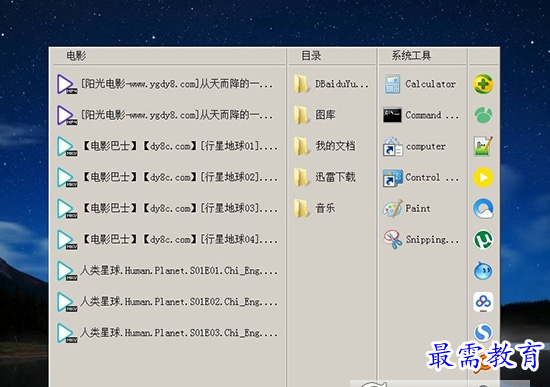550x387 pixels.
Task: Open the Snipping tool scissors icon
Action: 392,240
